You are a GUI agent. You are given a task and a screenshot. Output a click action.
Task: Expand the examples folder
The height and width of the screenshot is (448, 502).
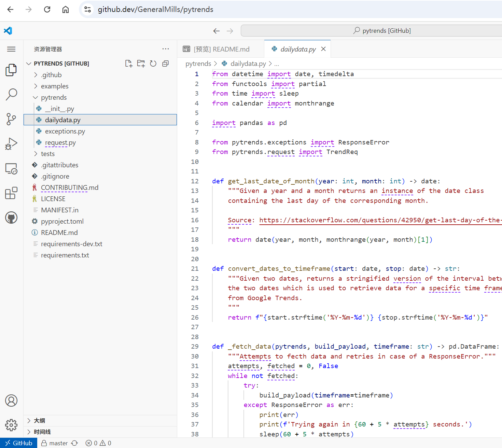[x=55, y=86]
